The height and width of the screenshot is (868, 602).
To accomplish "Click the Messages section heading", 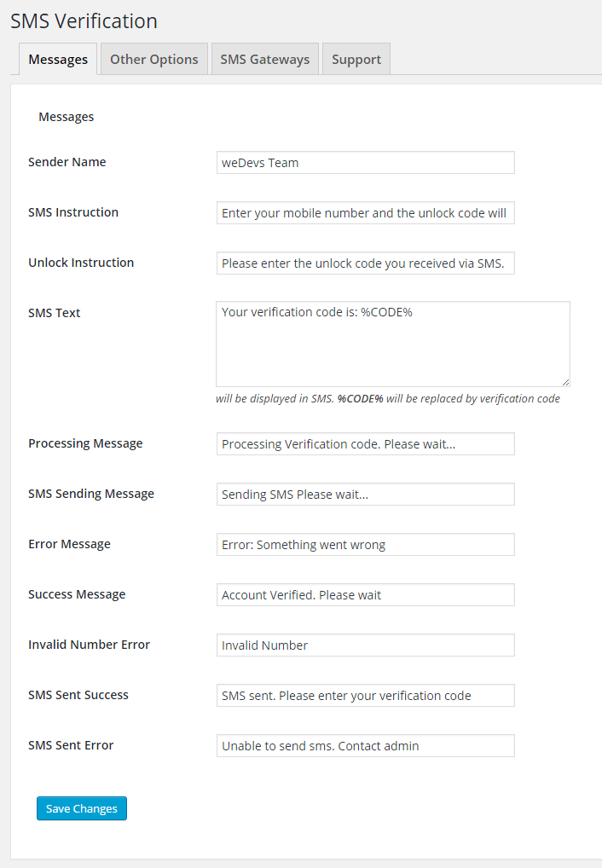I will coord(66,116).
